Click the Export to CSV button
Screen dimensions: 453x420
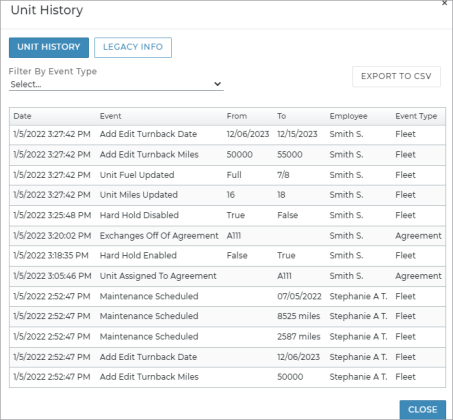click(x=396, y=76)
